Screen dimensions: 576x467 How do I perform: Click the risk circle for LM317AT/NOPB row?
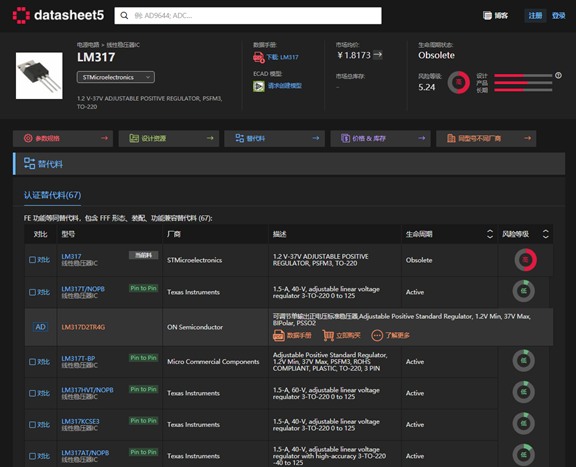(523, 455)
